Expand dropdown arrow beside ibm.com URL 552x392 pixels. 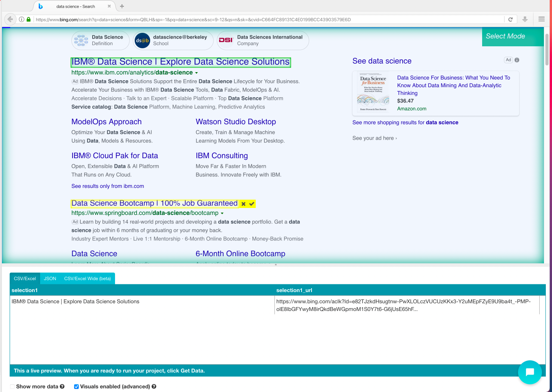196,73
